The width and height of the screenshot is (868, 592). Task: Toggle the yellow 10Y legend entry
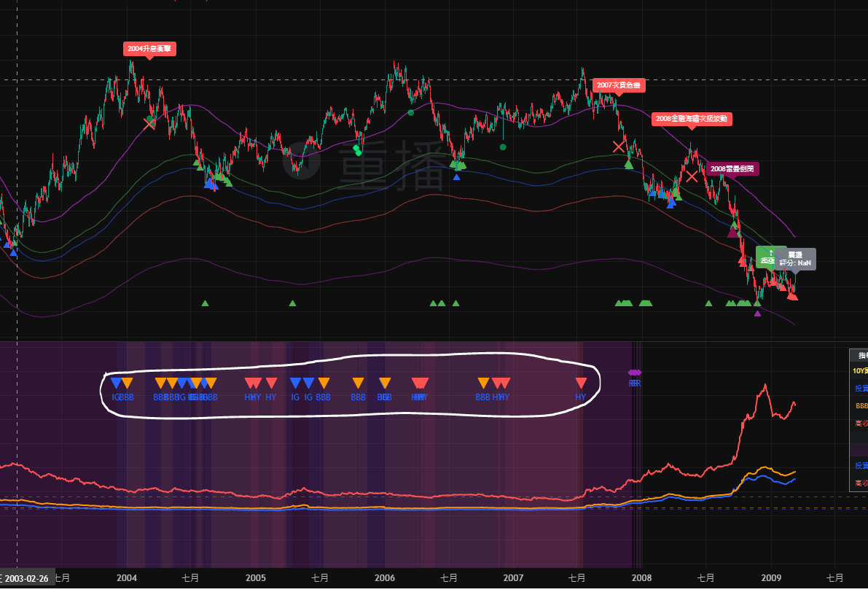click(860, 370)
